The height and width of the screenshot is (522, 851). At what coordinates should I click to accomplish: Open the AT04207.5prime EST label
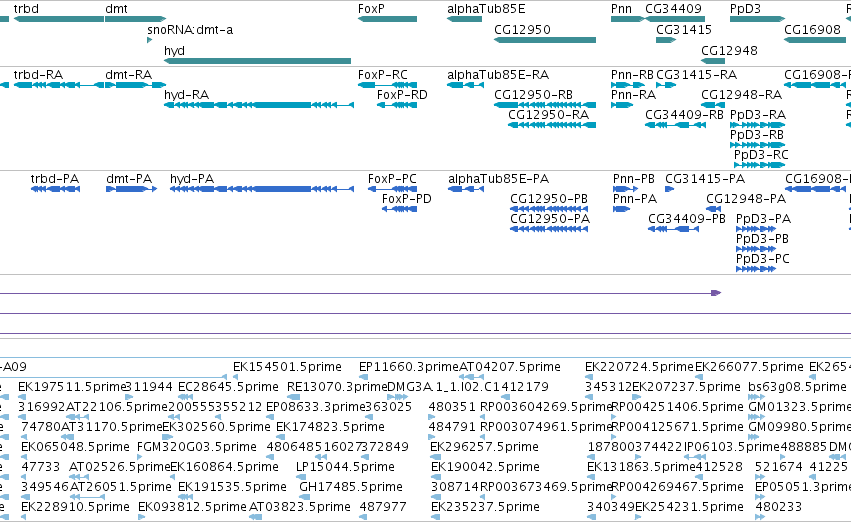click(510, 367)
